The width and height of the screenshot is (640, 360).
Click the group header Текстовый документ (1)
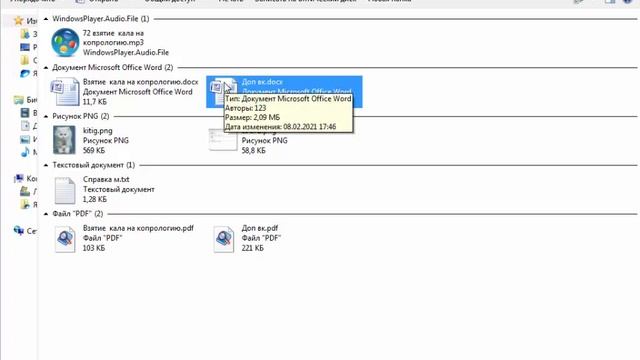[93, 165]
